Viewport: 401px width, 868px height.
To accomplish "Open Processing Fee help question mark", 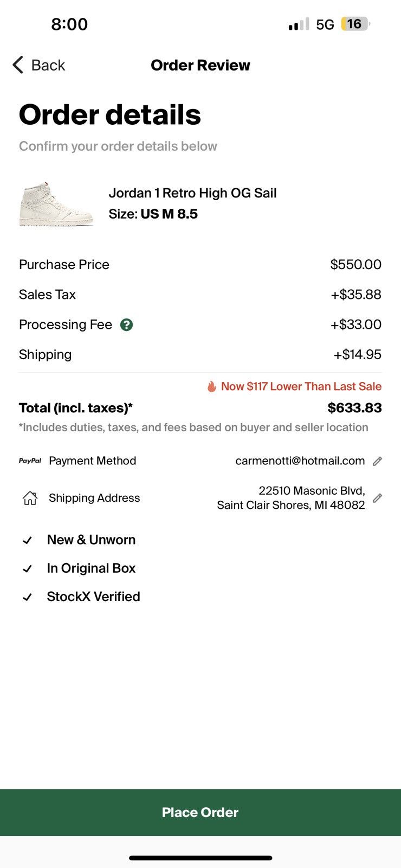I will [126, 325].
